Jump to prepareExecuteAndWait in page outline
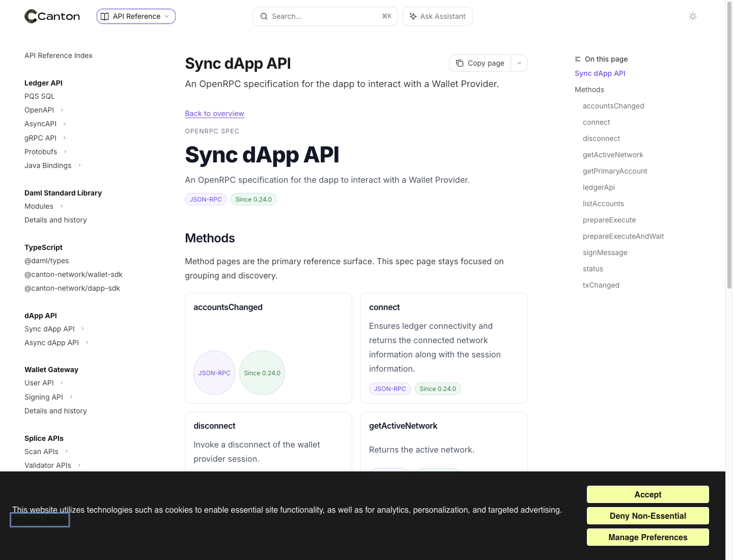The width and height of the screenshot is (733, 560). [x=623, y=236]
